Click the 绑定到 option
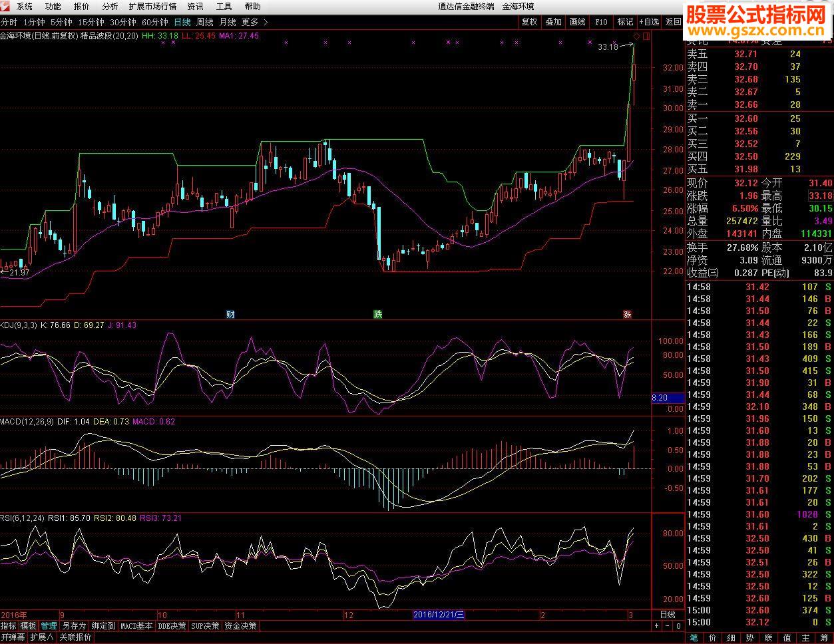 (103, 626)
